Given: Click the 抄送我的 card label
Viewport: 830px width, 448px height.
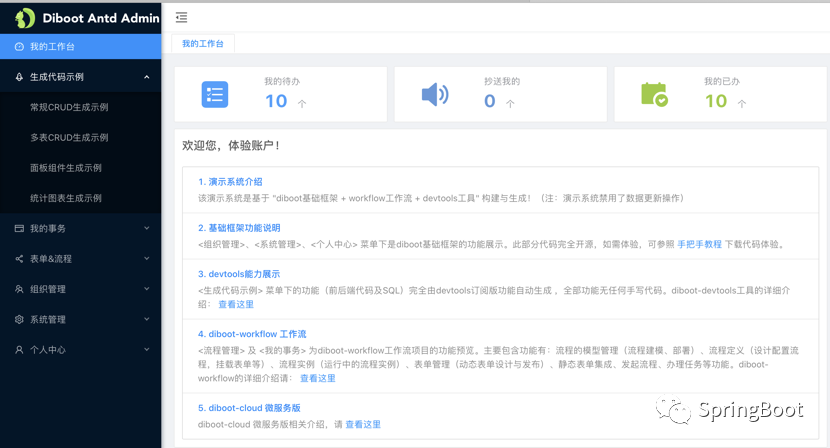Looking at the screenshot, I should click(502, 81).
